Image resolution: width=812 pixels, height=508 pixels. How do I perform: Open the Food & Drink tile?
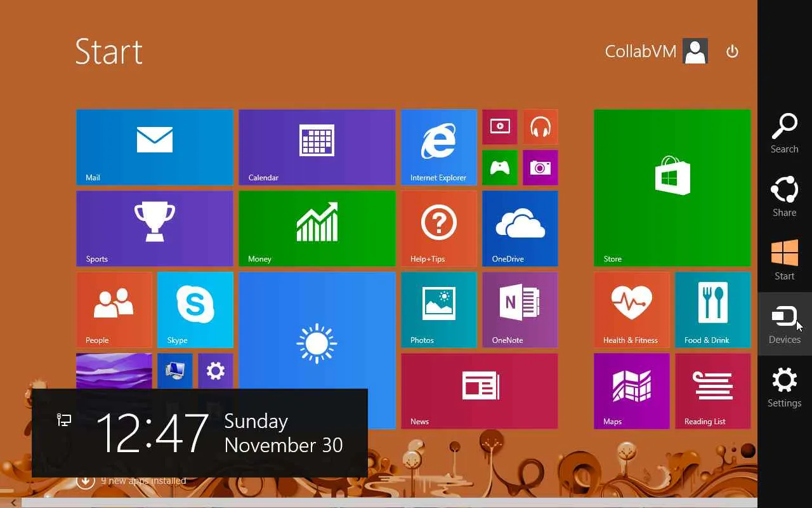pyautogui.click(x=713, y=310)
